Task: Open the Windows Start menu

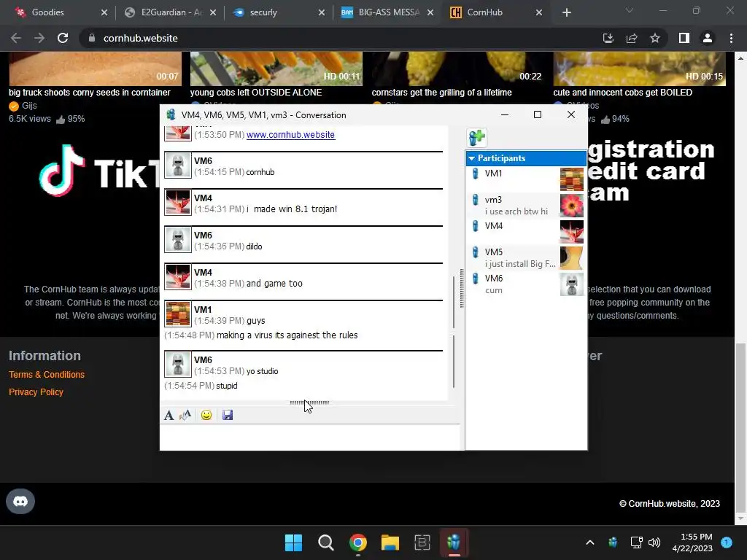Action: click(293, 542)
